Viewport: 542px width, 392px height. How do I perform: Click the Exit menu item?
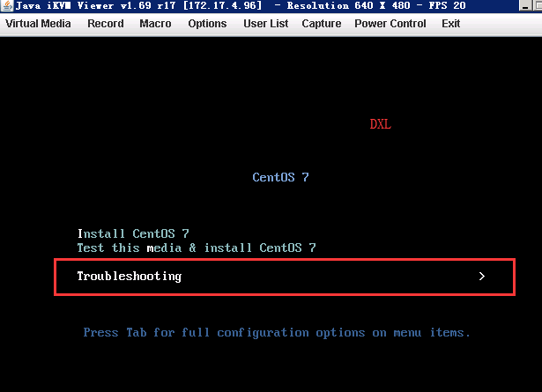[x=450, y=24]
